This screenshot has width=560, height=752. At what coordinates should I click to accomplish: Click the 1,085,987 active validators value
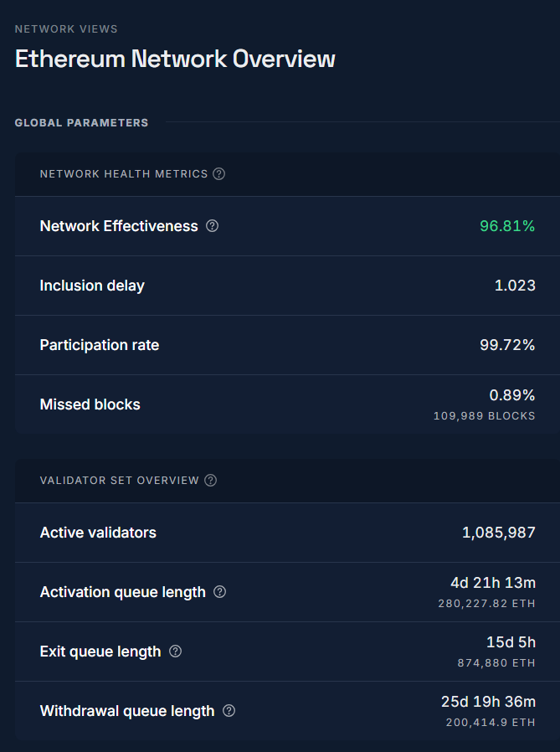pyautogui.click(x=498, y=533)
